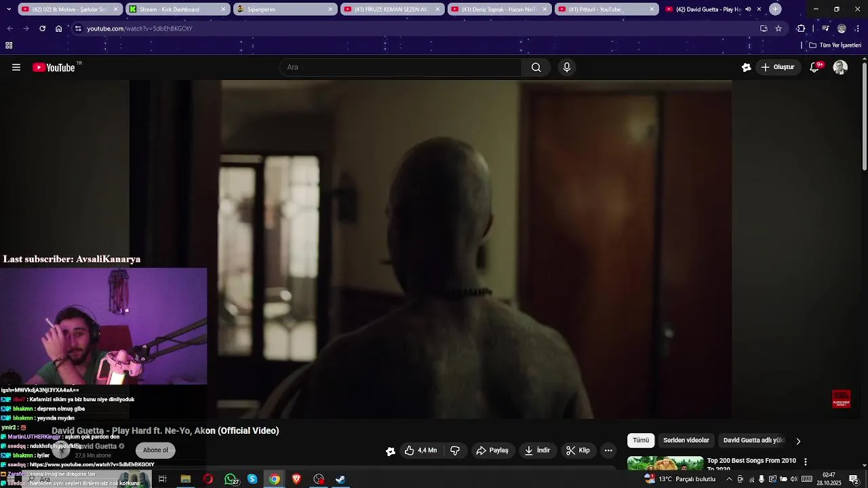Show next filter chips with arrow
This screenshot has width=868, height=488.
pos(798,441)
